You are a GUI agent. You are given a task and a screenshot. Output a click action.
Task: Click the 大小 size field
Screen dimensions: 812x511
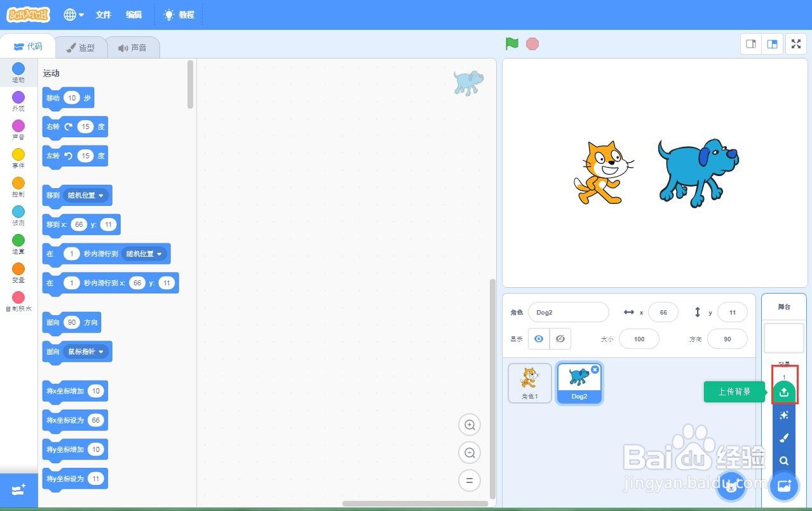[639, 339]
